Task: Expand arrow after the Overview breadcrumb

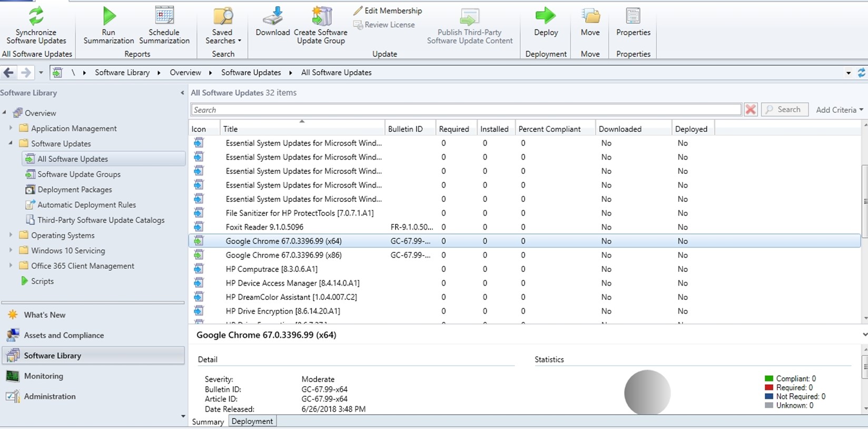Action: 210,73
